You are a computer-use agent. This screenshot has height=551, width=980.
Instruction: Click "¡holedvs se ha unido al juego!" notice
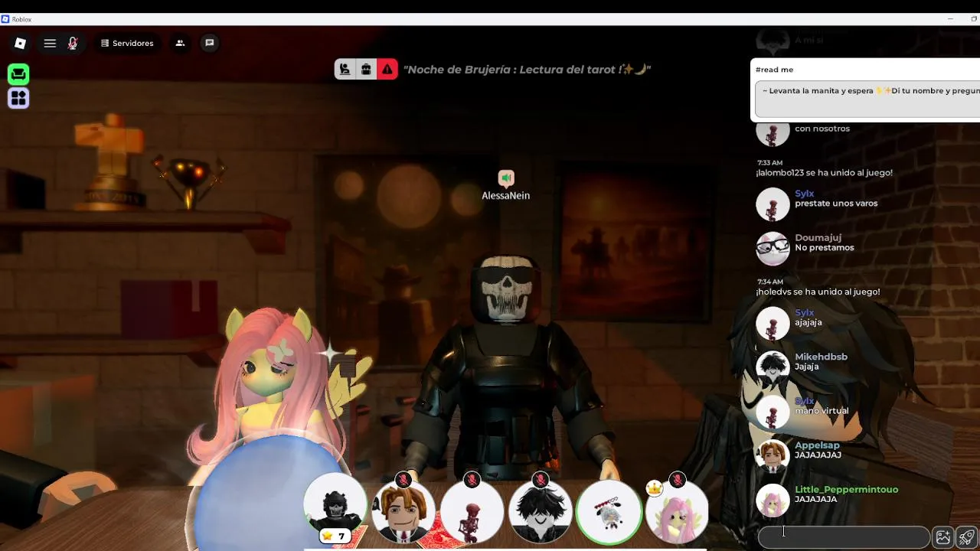(x=818, y=292)
